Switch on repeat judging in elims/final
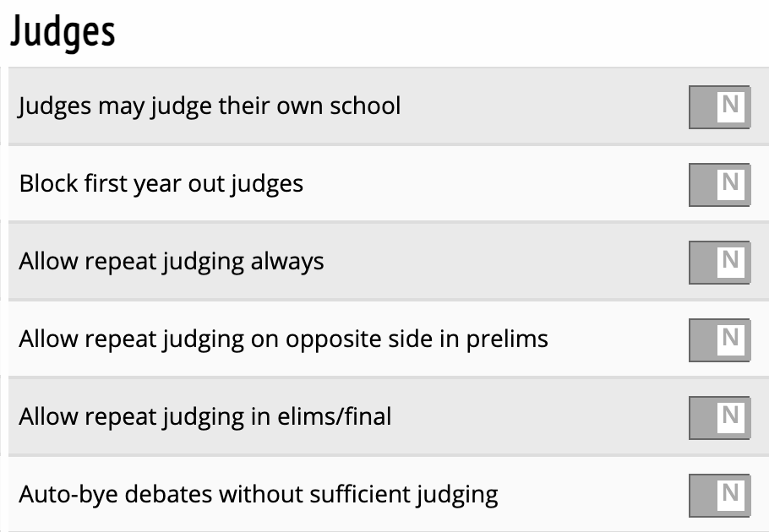This screenshot has height=532, width=769. click(x=719, y=416)
